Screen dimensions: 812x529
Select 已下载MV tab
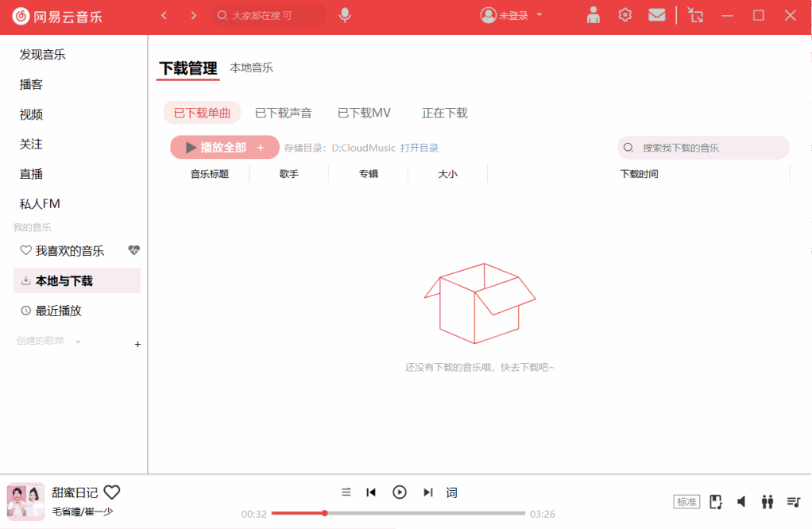(364, 113)
